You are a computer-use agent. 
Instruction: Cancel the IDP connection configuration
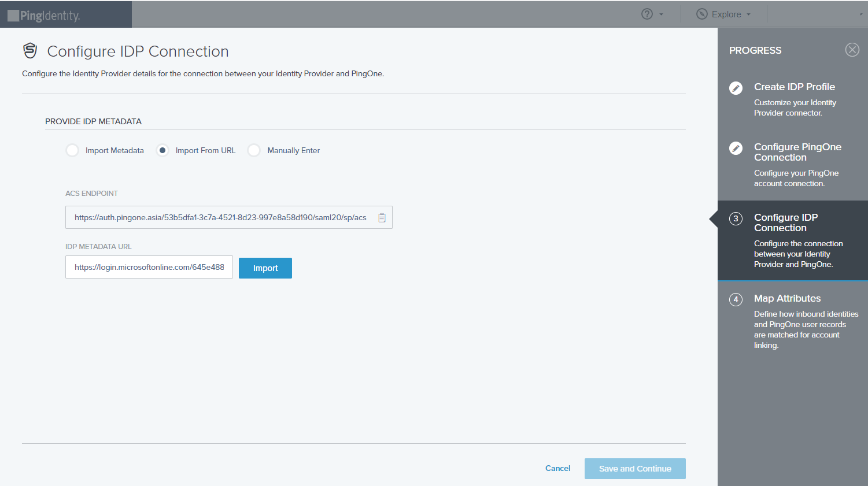[557, 468]
